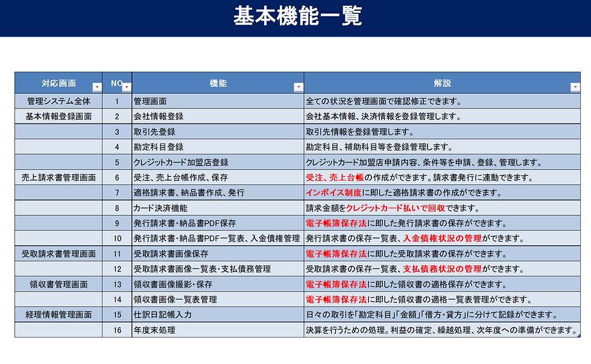Image resolution: width=591 pixels, height=364 pixels.
Task: Click the 基本機能一覧 title banner
Action: point(295,16)
